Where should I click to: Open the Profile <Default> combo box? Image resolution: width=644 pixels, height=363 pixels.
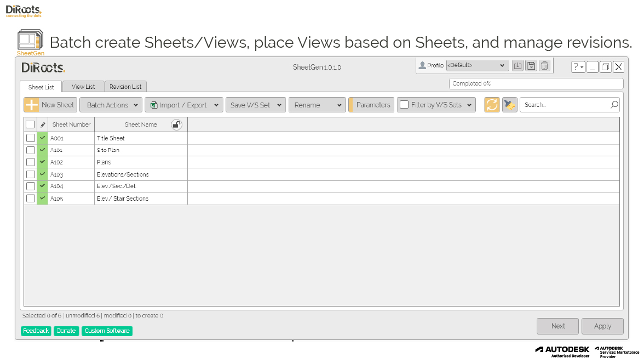click(x=477, y=65)
